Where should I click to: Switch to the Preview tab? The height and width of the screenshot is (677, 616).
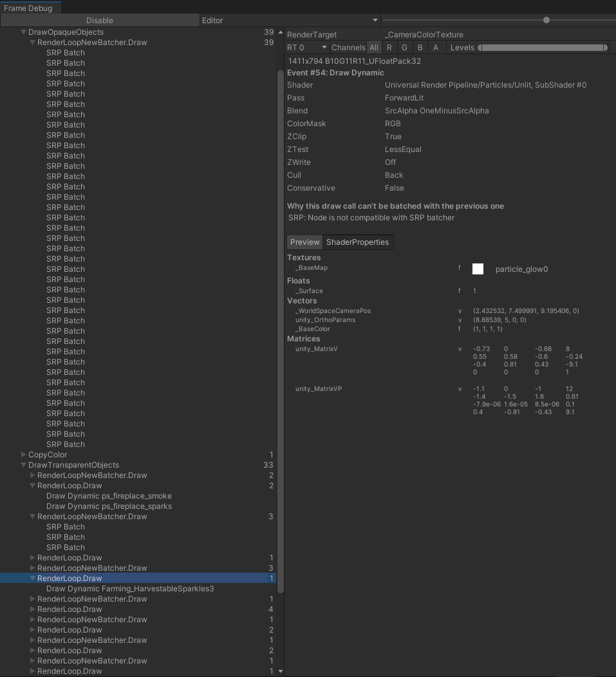(x=304, y=242)
